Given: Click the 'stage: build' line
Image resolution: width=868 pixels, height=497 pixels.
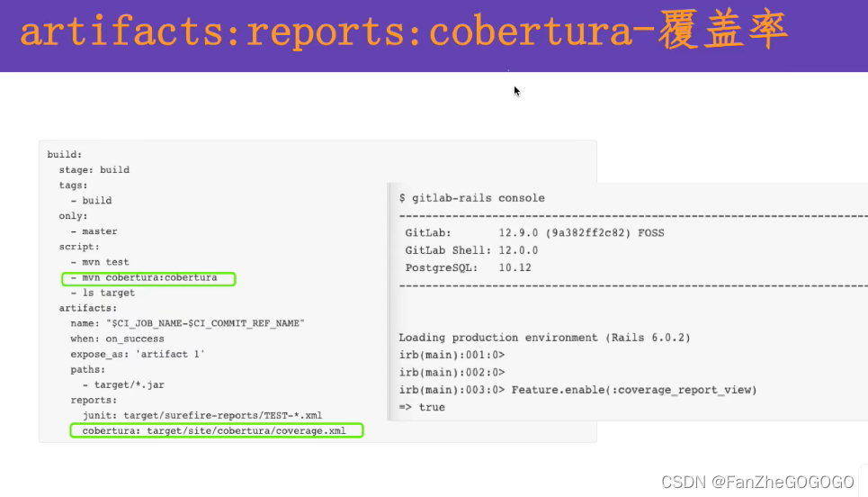Looking at the screenshot, I should click(x=94, y=170).
